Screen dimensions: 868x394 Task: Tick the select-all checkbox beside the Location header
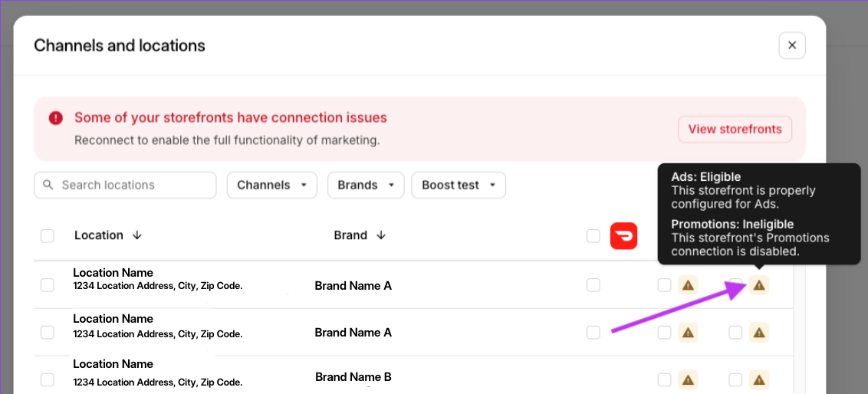tap(48, 236)
